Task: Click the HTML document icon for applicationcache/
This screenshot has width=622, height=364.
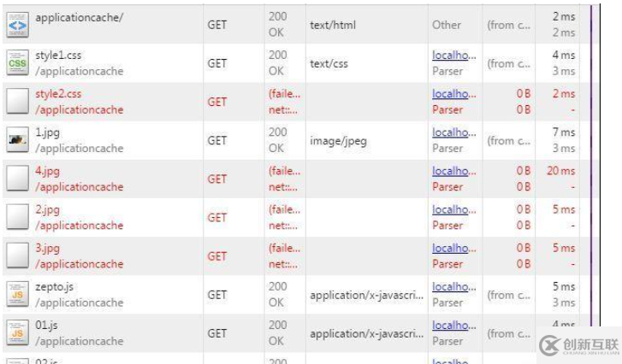Action: point(17,25)
